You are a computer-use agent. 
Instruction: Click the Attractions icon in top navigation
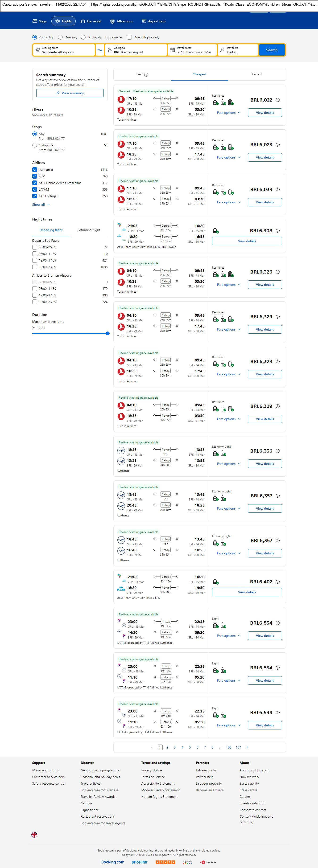[x=112, y=21]
